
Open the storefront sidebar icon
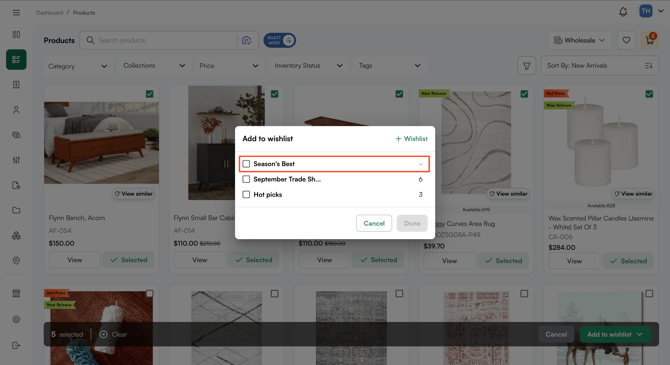16,293
